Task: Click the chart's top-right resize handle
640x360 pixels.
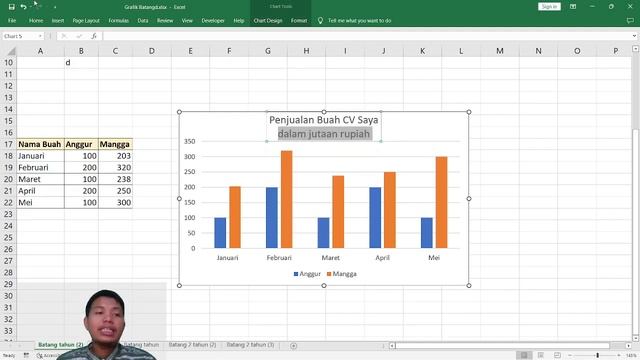Action: click(469, 112)
